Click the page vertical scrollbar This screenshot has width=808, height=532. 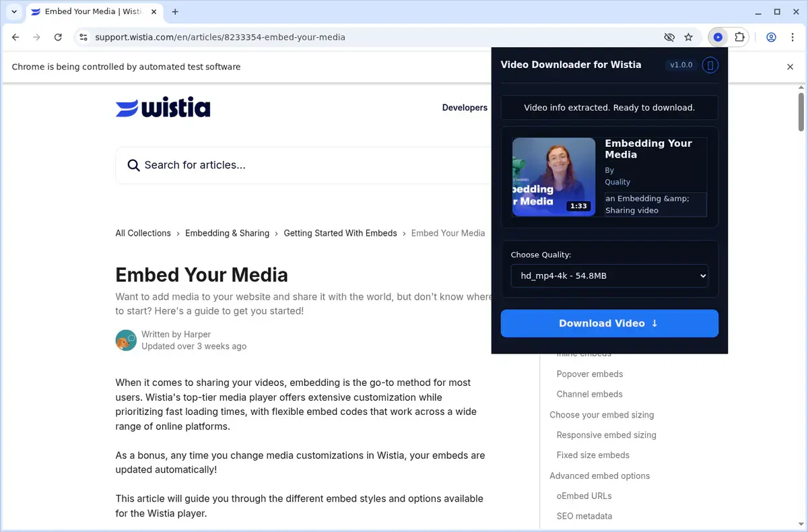(x=801, y=112)
